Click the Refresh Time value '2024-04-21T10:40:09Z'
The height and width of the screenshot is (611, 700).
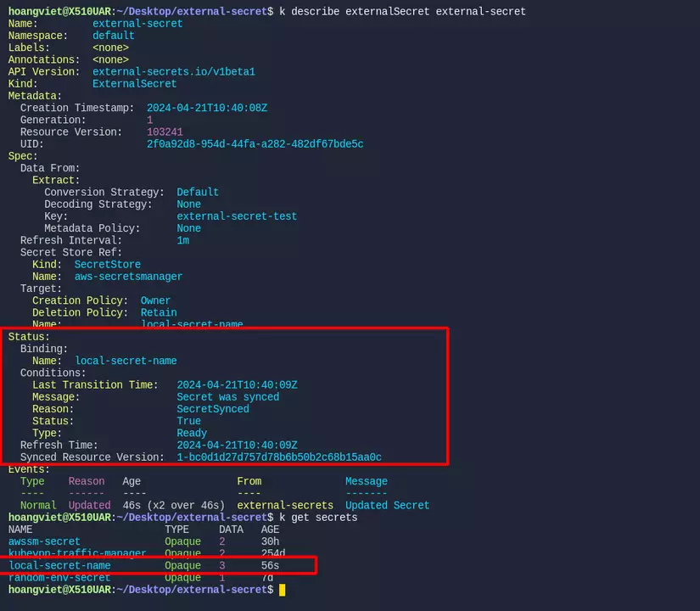pos(237,446)
